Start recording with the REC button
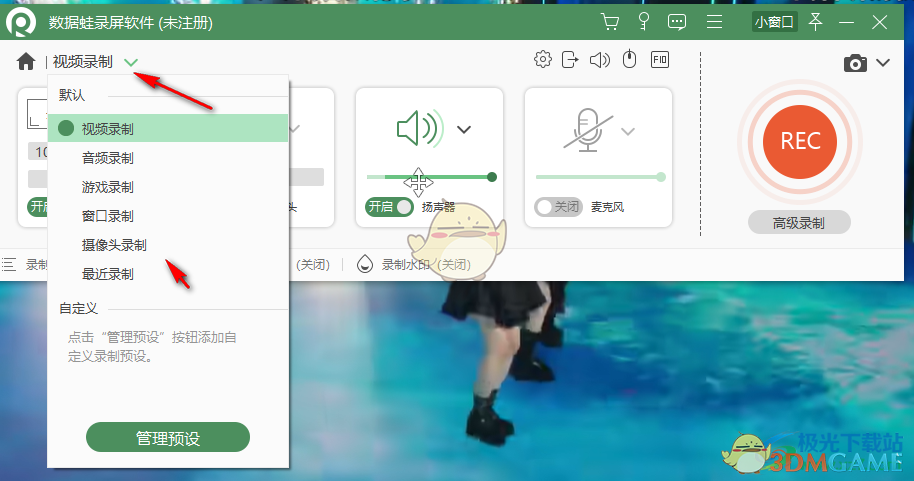The height and width of the screenshot is (481, 914). 800,142
